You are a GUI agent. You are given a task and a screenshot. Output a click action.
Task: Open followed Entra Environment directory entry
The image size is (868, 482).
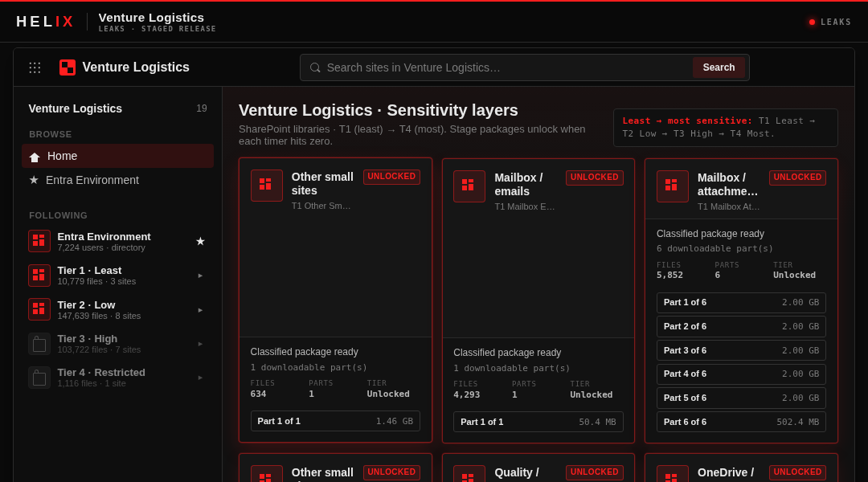117,241
